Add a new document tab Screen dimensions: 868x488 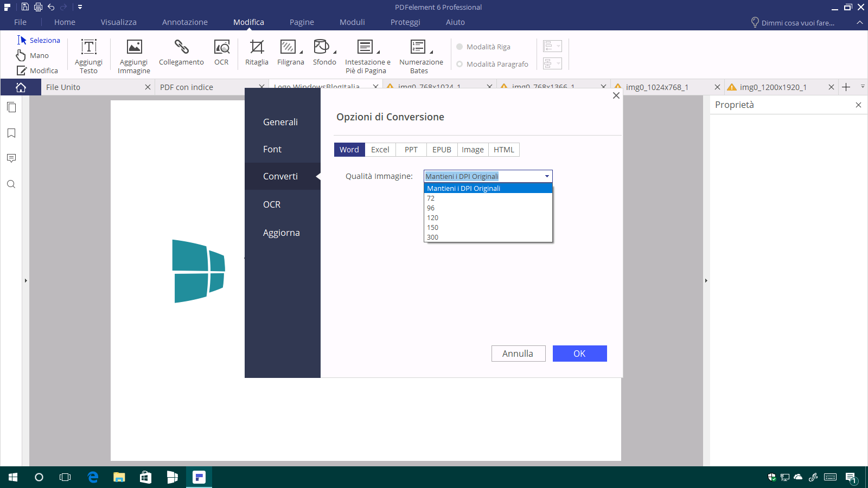(846, 87)
